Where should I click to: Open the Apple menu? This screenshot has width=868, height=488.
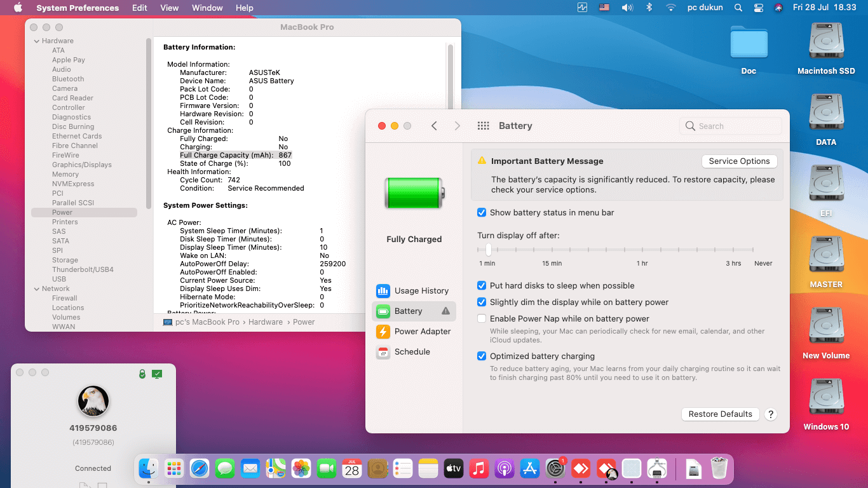pos(18,8)
